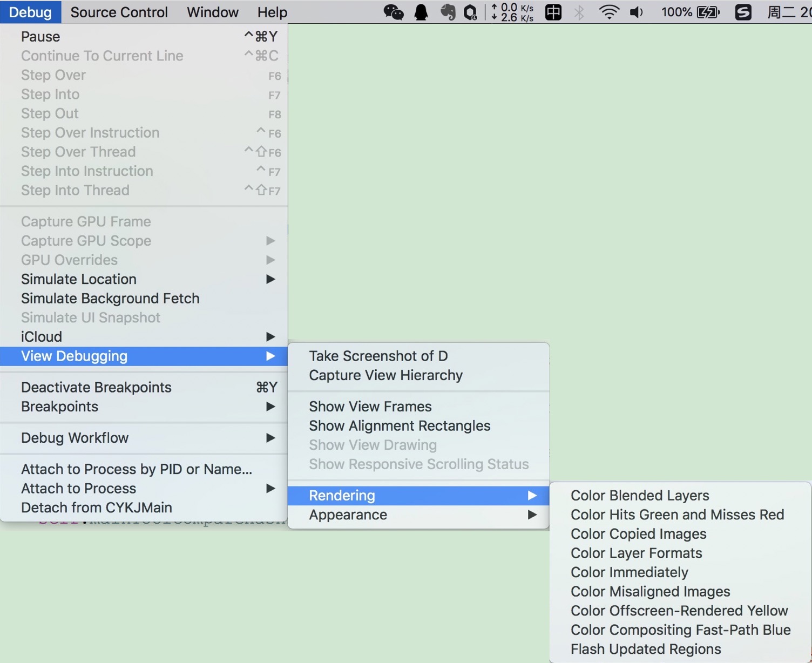Choose Pause from the Debug menu
812x663 pixels.
[144, 37]
